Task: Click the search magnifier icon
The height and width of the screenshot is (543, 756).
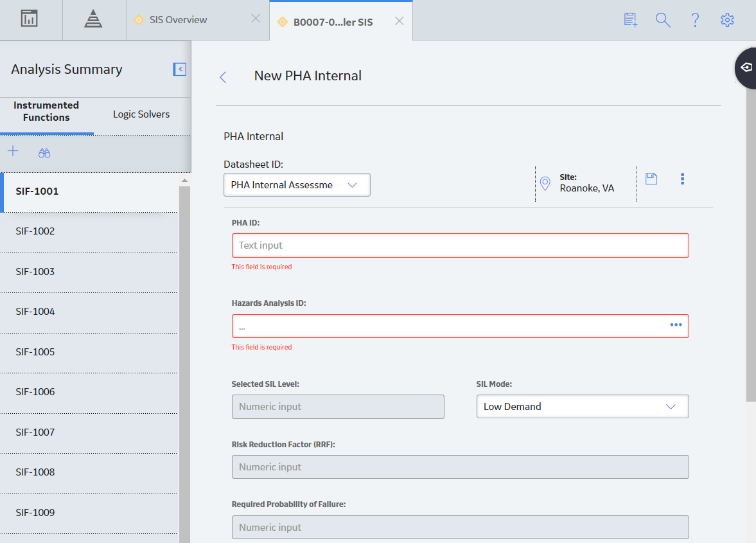Action: click(663, 20)
